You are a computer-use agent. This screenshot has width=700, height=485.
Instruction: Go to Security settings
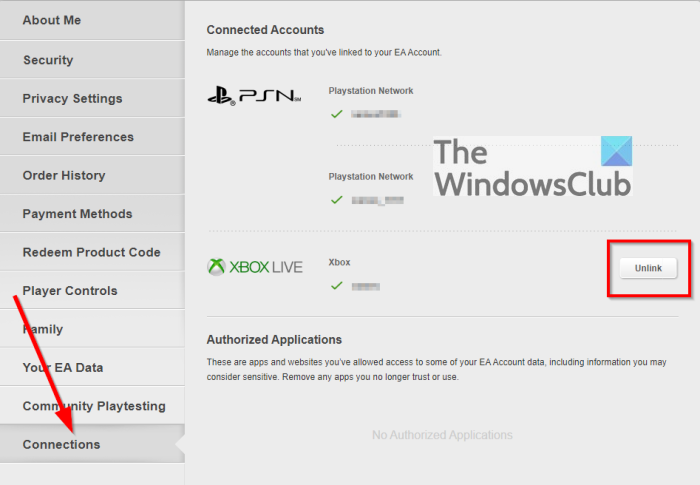coord(48,60)
